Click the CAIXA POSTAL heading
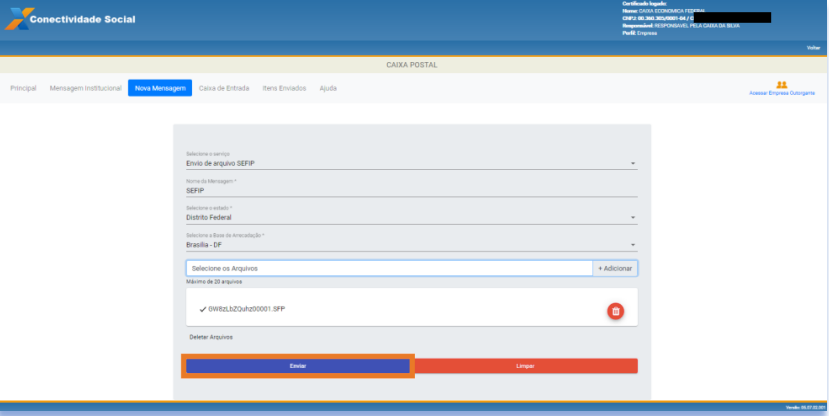The image size is (829, 416). click(x=412, y=65)
